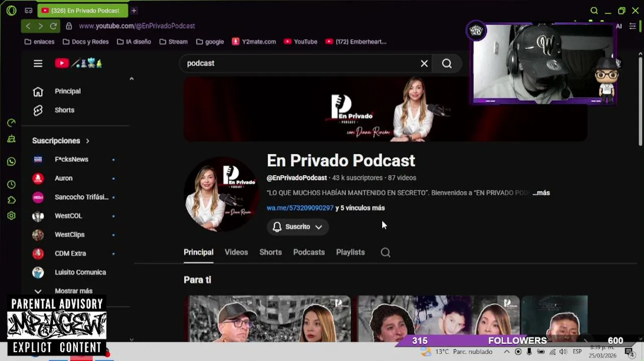
Task: Open the y 5 vínculos más links
Action: pos(360,208)
